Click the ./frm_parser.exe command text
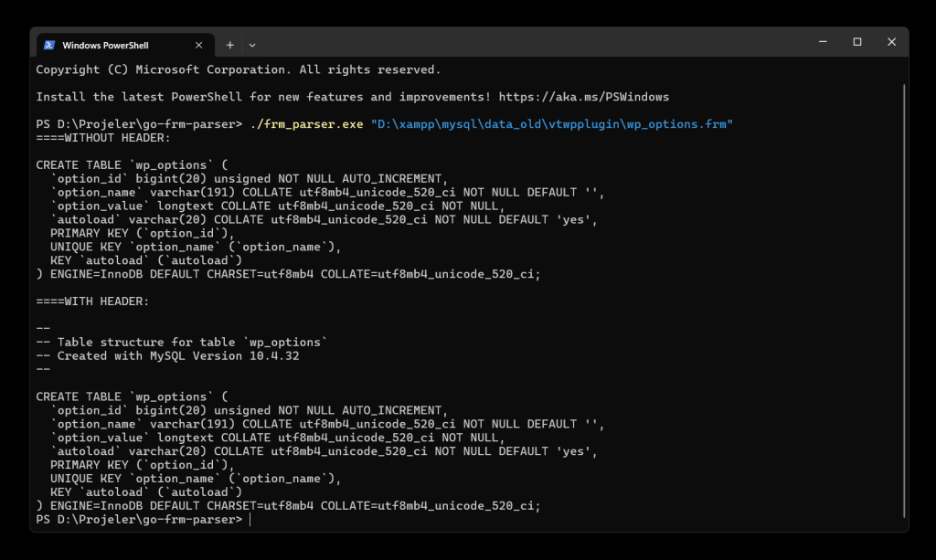Viewport: 936px width, 560px height. pyautogui.click(x=306, y=124)
